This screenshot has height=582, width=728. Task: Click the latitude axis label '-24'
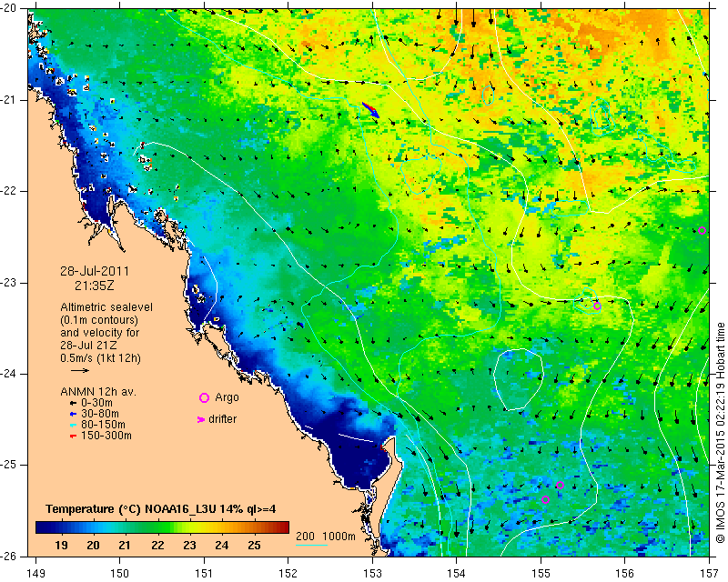[x=9, y=374]
